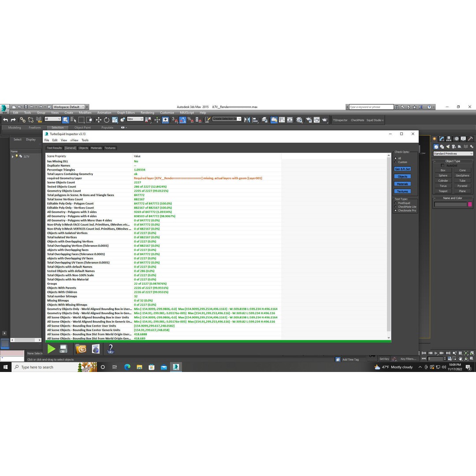476x476 pixels.
Task: Click the floppy disk save icon in Inspector
Action: [63, 349]
